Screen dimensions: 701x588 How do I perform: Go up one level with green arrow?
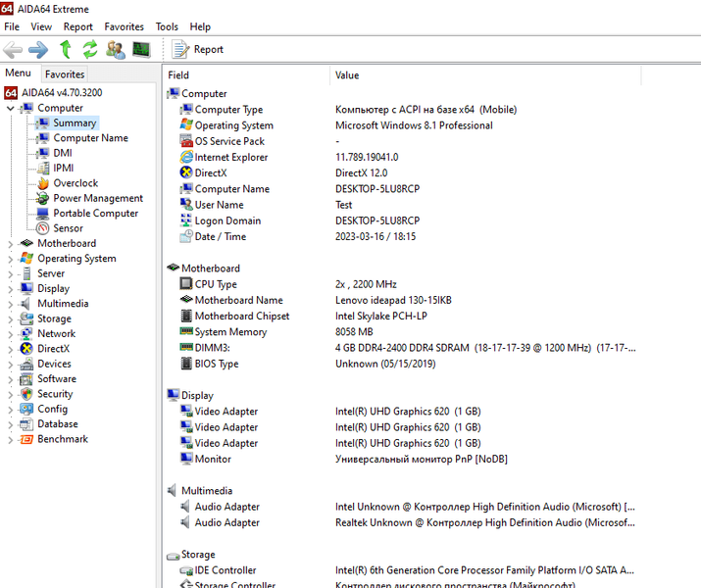click(x=66, y=49)
